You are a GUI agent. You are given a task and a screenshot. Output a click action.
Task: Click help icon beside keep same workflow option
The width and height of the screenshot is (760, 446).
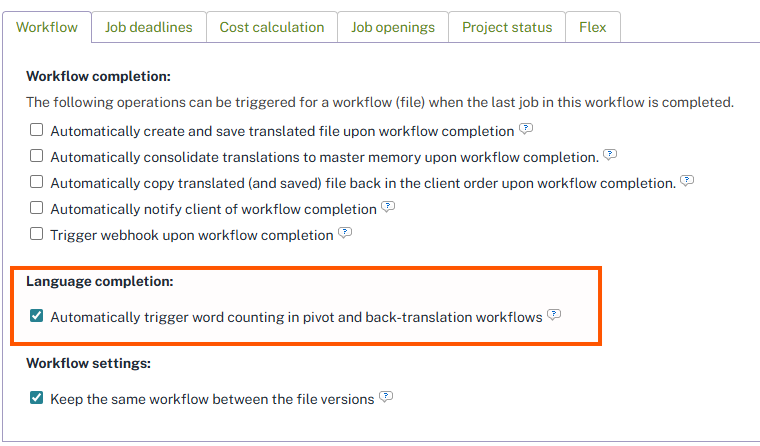click(x=386, y=397)
